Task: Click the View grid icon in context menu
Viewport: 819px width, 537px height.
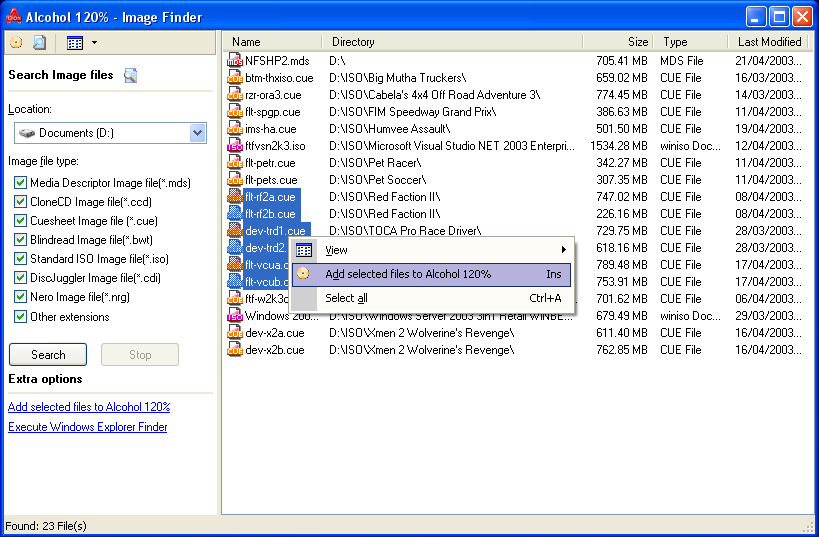Action: [303, 250]
